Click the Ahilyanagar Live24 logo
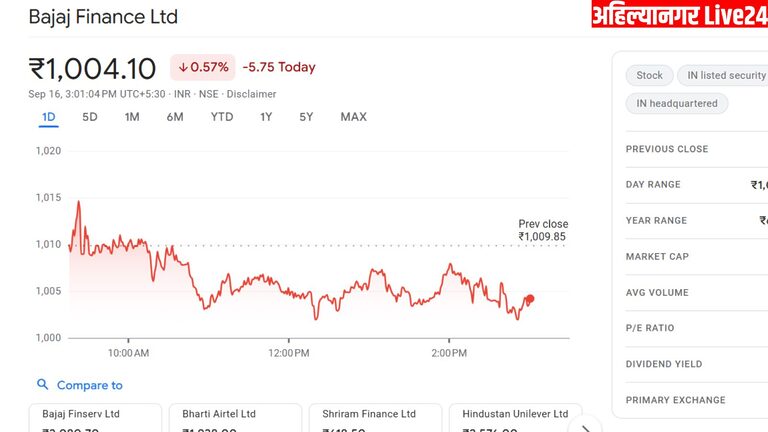 click(x=679, y=15)
